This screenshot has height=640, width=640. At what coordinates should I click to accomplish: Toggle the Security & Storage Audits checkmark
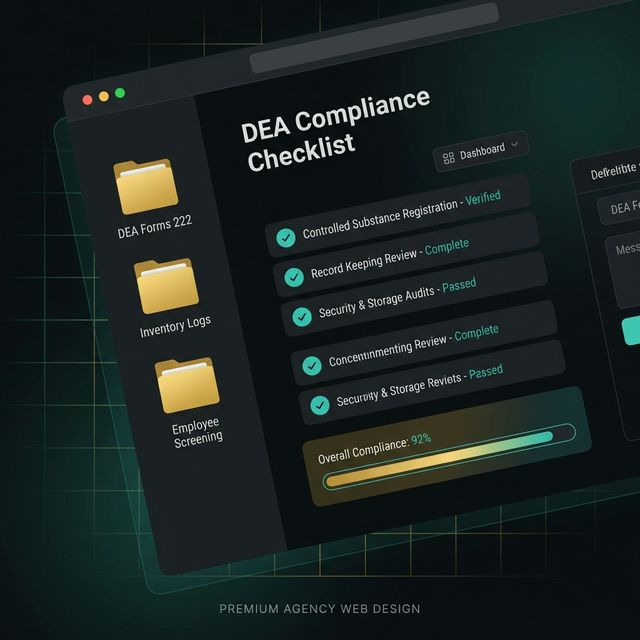click(302, 317)
